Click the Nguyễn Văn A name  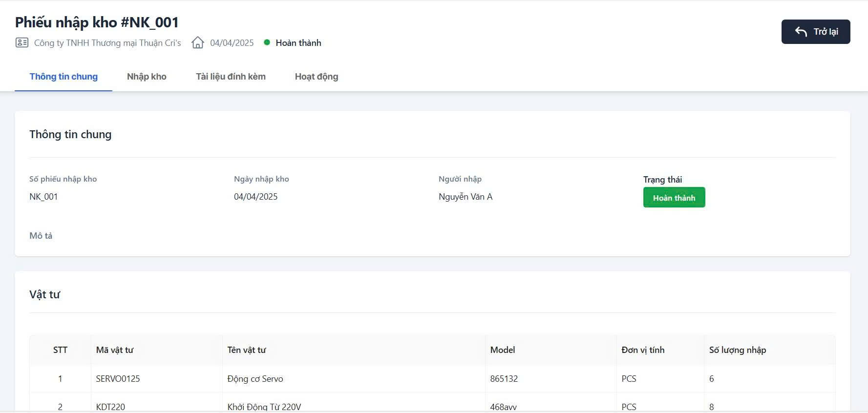coord(466,197)
